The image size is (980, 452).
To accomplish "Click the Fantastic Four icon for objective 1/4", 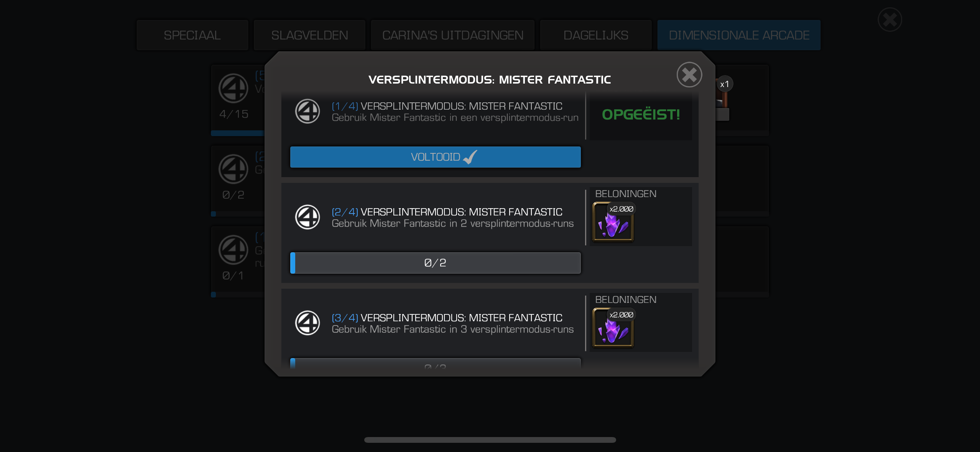I will point(307,111).
